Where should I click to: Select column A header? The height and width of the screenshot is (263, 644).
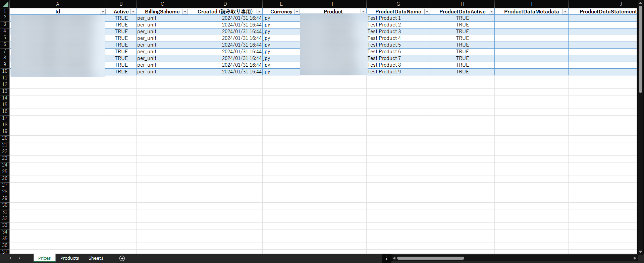tap(58, 4)
